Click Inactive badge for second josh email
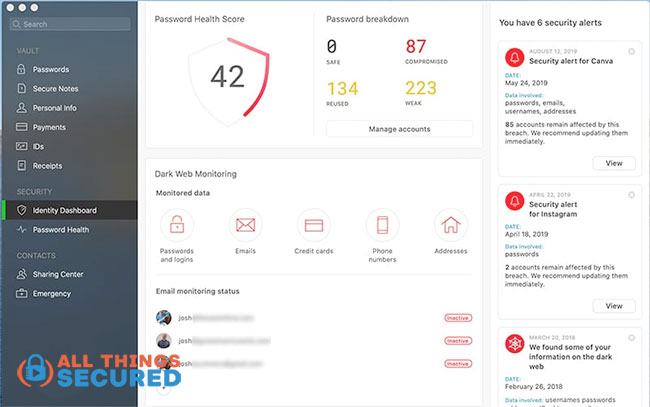This screenshot has height=407, width=650. pos(458,341)
